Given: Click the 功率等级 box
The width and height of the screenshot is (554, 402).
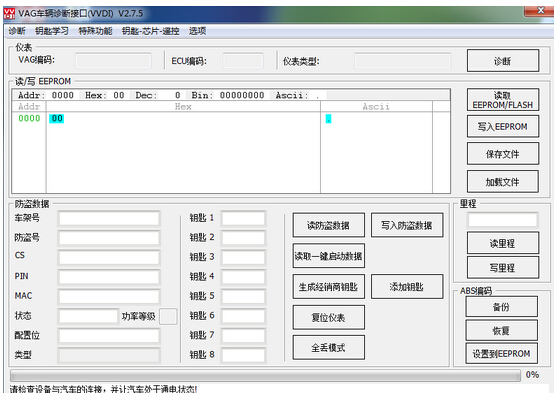Looking at the screenshot, I should [x=168, y=317].
